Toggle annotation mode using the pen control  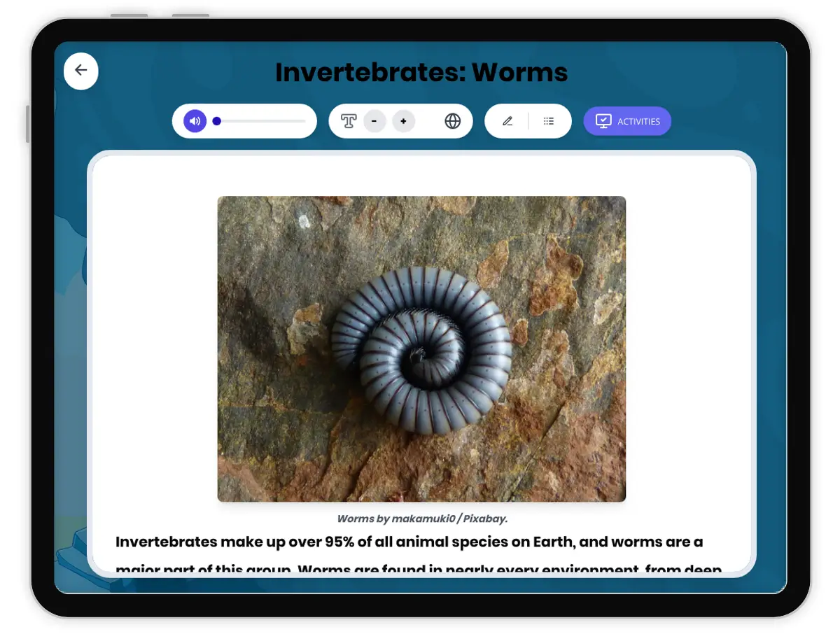click(x=507, y=120)
